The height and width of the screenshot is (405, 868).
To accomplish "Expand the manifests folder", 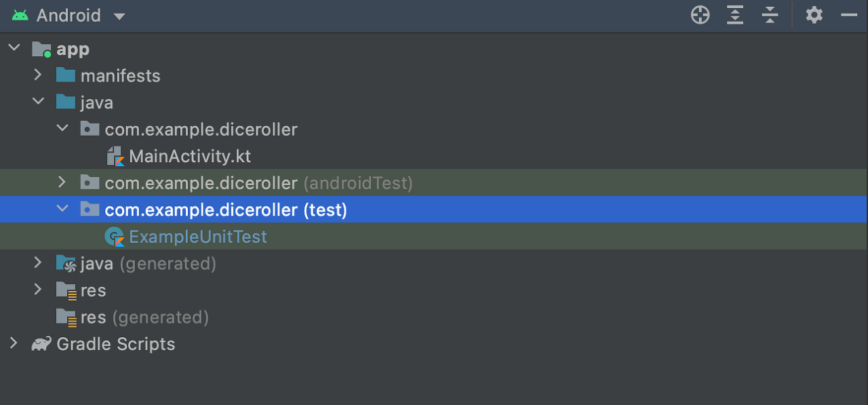I will (38, 75).
